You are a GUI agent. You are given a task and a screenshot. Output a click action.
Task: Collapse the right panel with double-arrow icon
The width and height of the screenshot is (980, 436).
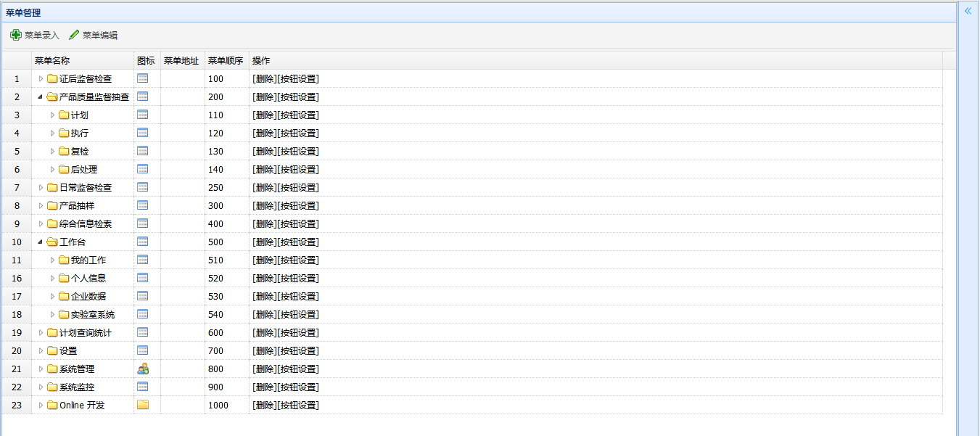click(968, 11)
